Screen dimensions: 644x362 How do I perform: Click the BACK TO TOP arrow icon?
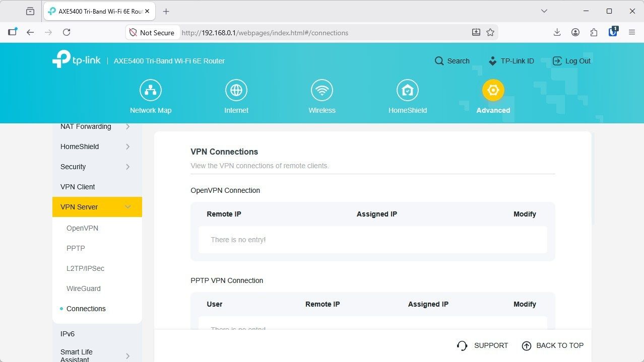coord(527,345)
